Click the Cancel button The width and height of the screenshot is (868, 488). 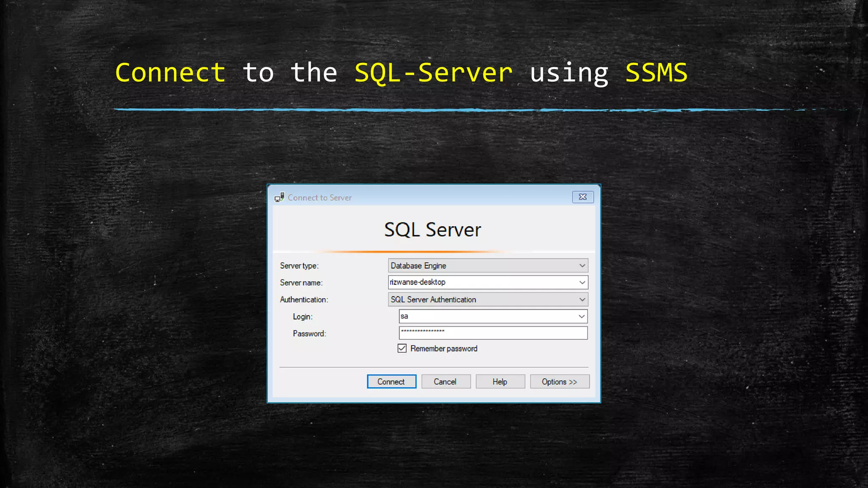click(445, 381)
